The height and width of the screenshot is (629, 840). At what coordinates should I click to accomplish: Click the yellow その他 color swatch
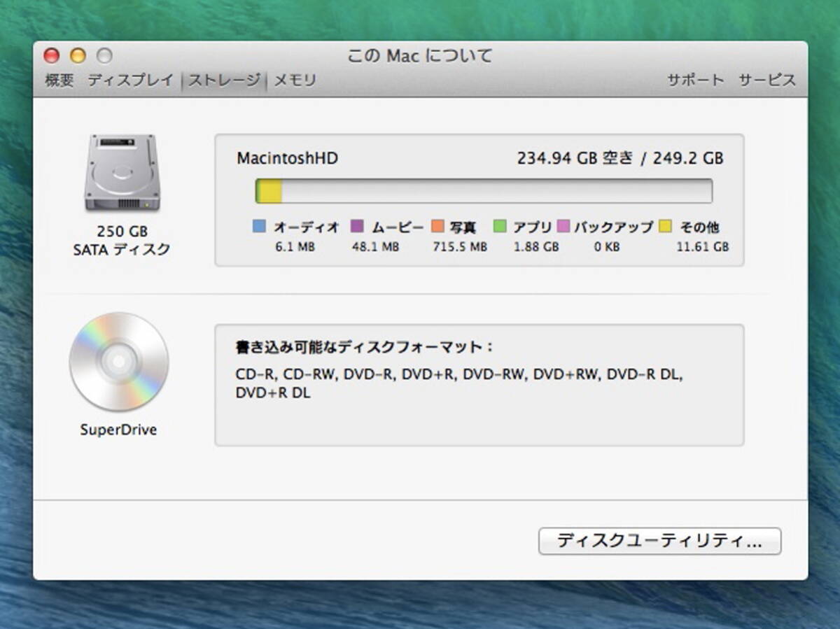click(x=665, y=226)
